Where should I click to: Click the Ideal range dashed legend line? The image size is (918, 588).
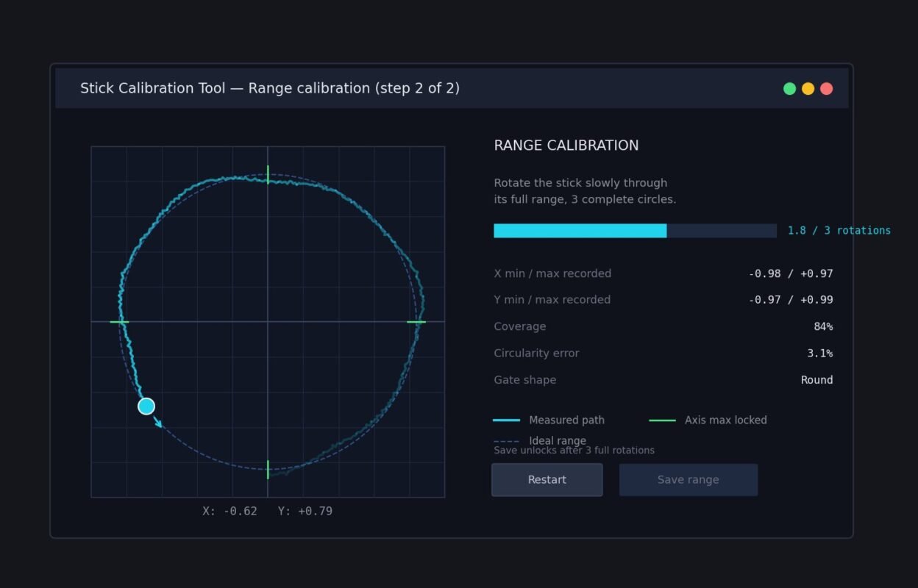click(506, 441)
